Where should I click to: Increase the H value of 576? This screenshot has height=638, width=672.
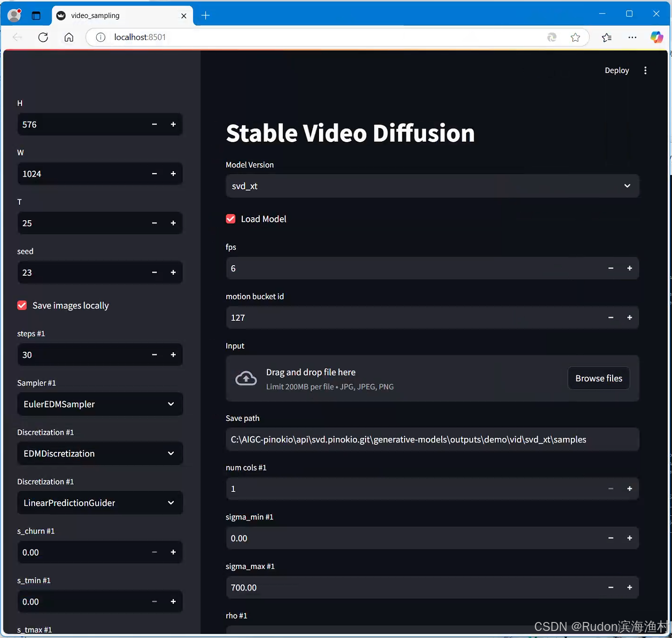173,124
